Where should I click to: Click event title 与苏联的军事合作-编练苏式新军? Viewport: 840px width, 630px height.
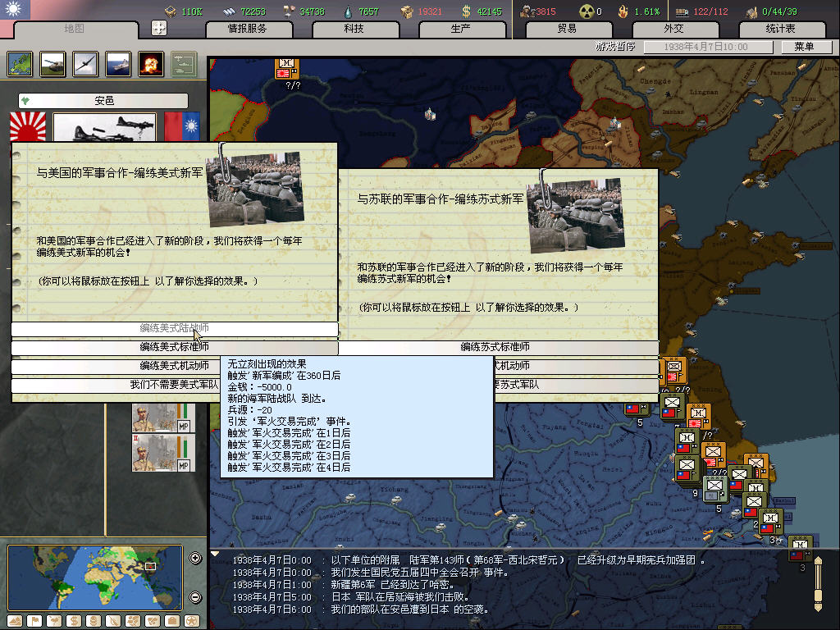pyautogui.click(x=441, y=199)
